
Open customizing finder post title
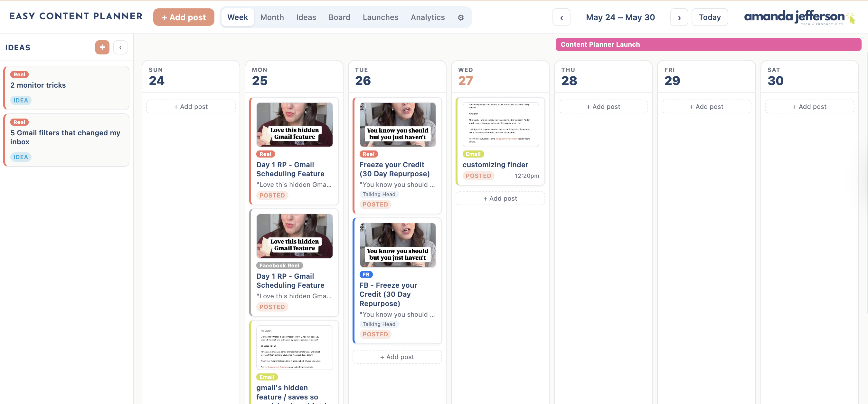495,165
